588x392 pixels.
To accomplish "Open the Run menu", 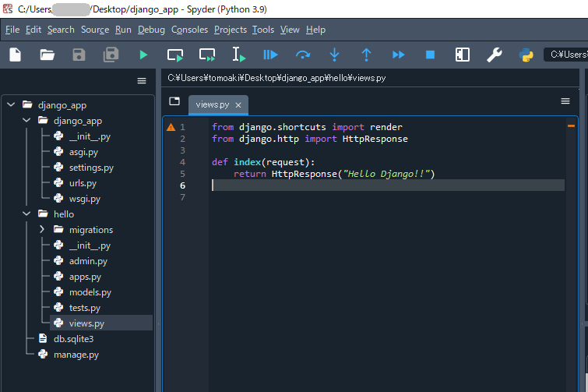I will tap(123, 30).
